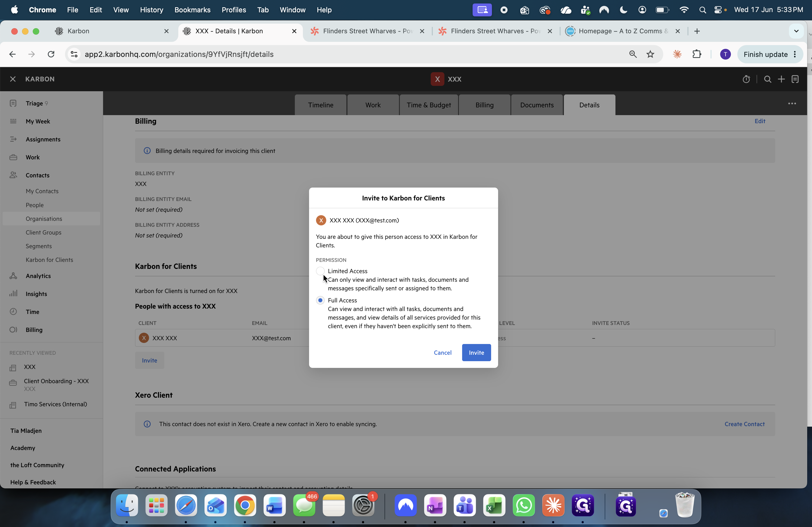Open Client Groups in sidebar
Screen dimensions: 812x527
click(x=43, y=232)
